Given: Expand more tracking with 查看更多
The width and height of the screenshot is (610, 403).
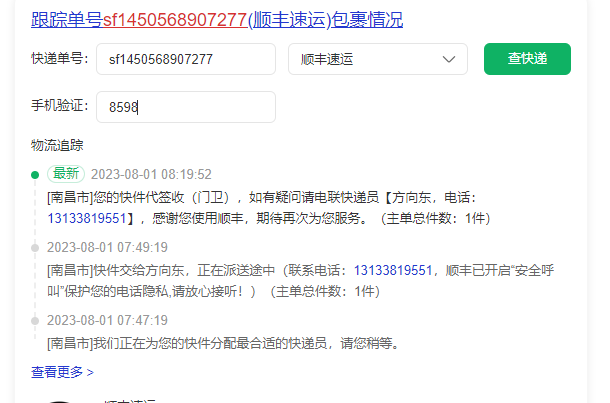Looking at the screenshot, I should [x=62, y=372].
